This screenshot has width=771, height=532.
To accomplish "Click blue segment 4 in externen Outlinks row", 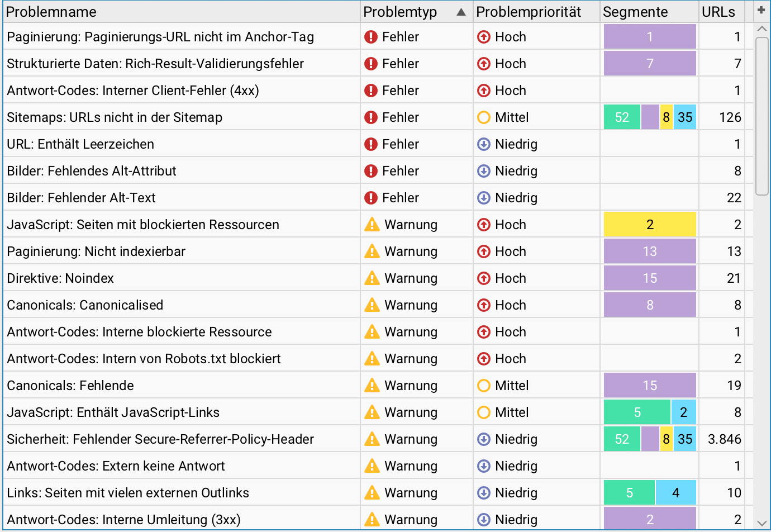I will (676, 493).
